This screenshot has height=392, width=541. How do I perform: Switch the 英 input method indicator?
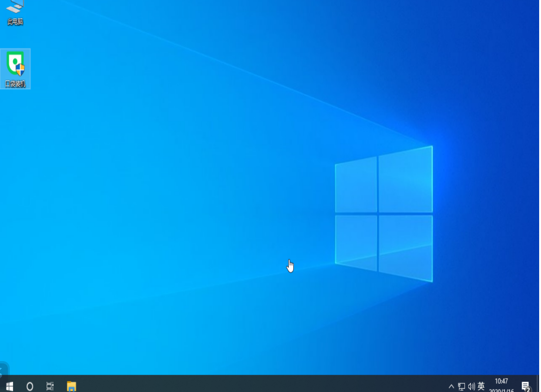pos(481,386)
